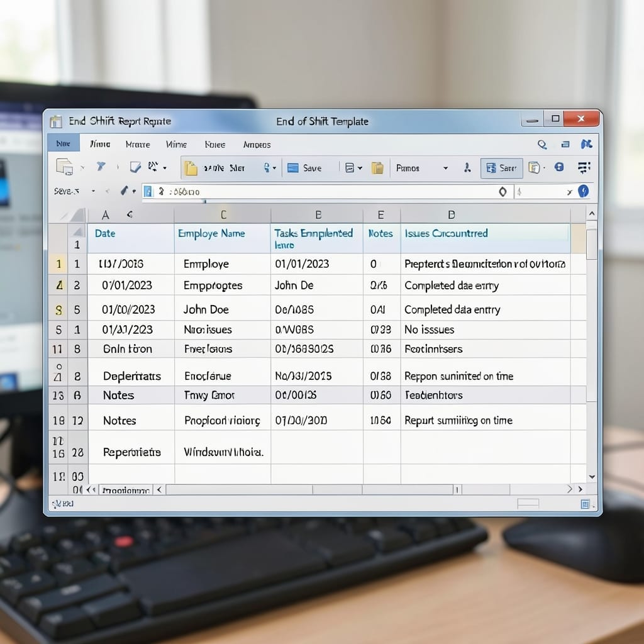Click the spelling check icon in the toolbar
The height and width of the screenshot is (644, 644).
tap(153, 166)
